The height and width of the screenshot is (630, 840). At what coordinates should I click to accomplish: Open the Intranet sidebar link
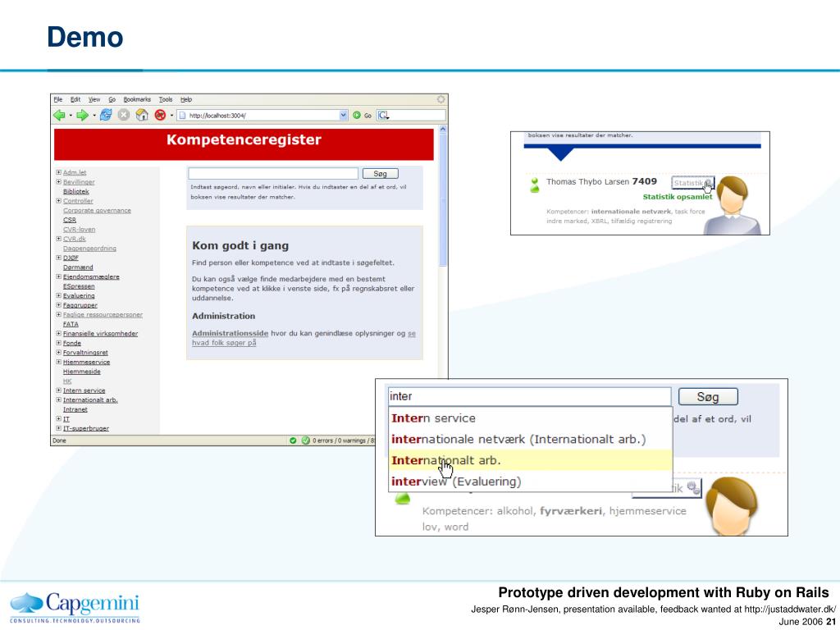[x=75, y=409]
